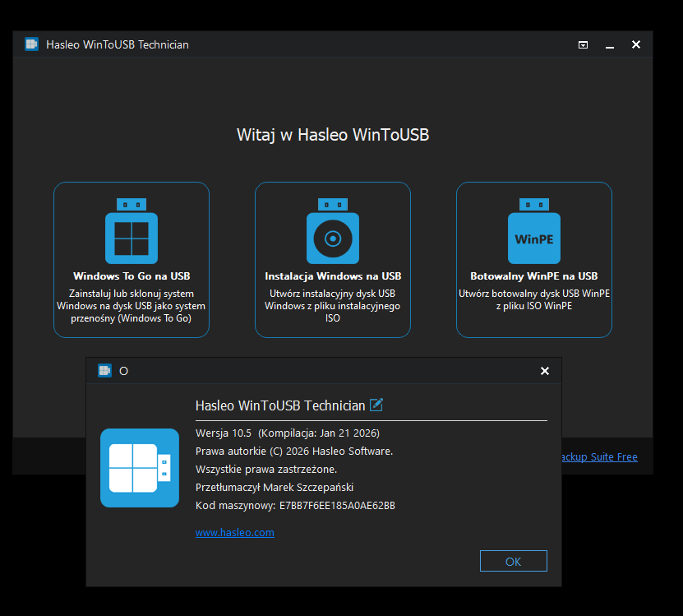This screenshot has width=683, height=616.
Task: Open the Backup Suite Free link
Action: pos(599,456)
